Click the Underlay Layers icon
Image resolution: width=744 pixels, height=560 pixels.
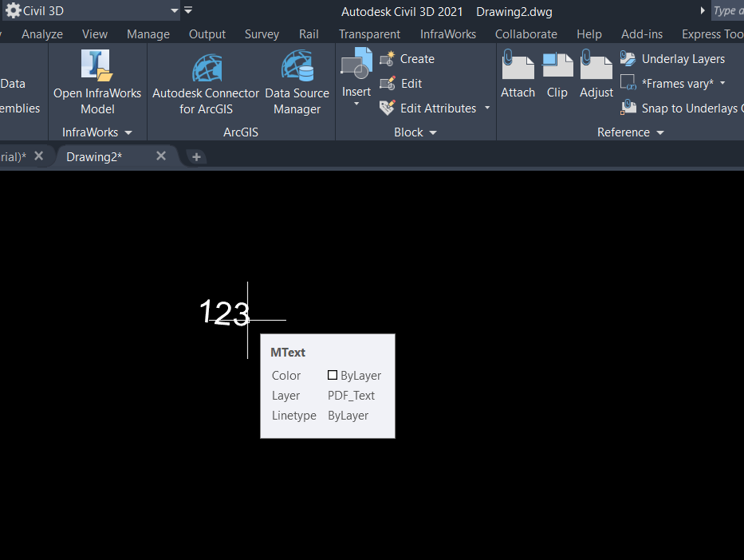628,59
